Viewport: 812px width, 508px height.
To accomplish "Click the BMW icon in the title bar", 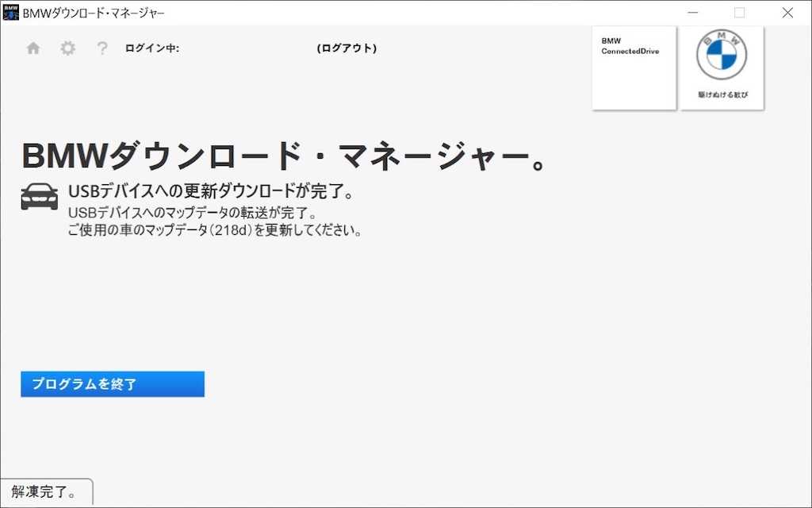I will 10,12.
